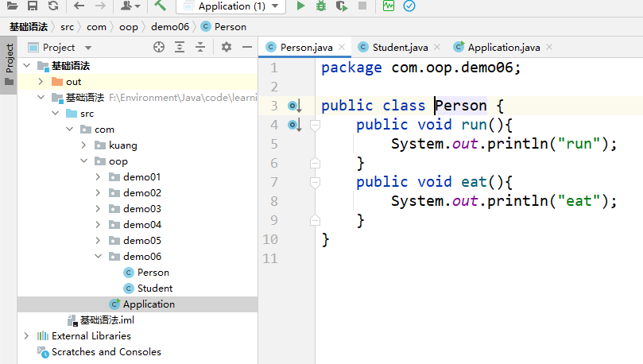Viewport: 643px width, 364px height.
Task: Expand External Libraries node
Action: 26,335
